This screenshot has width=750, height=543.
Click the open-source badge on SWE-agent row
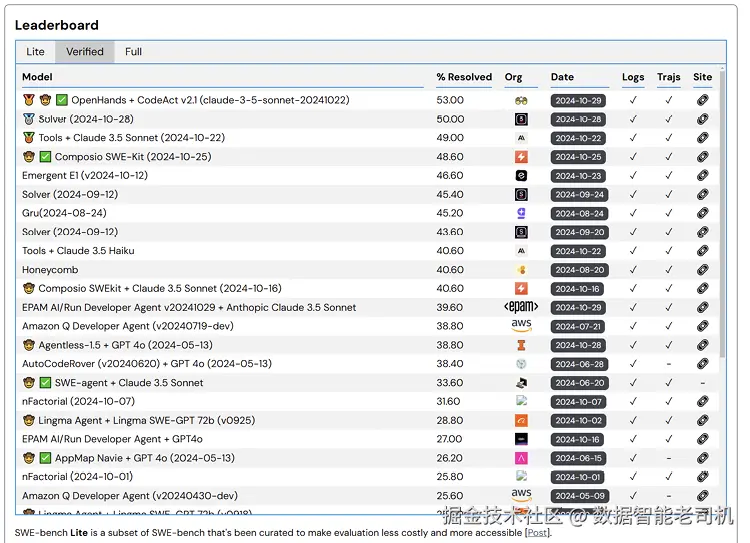[x=29, y=383]
